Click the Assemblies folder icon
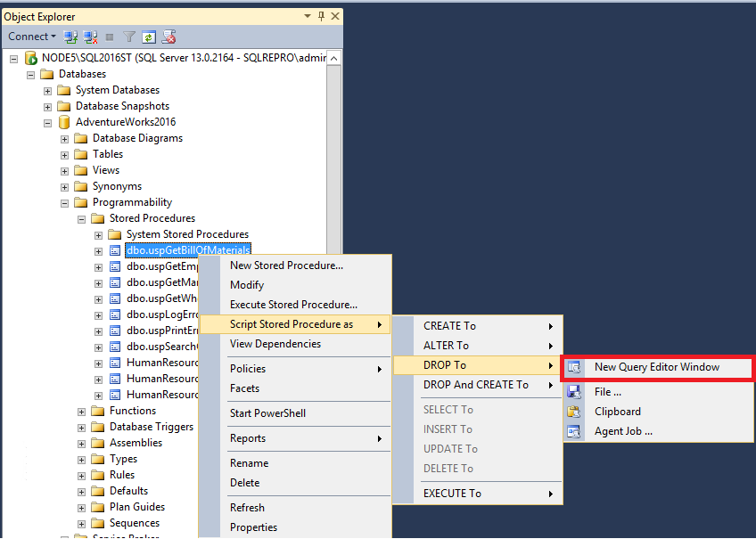The height and width of the screenshot is (539, 756). tap(97, 443)
